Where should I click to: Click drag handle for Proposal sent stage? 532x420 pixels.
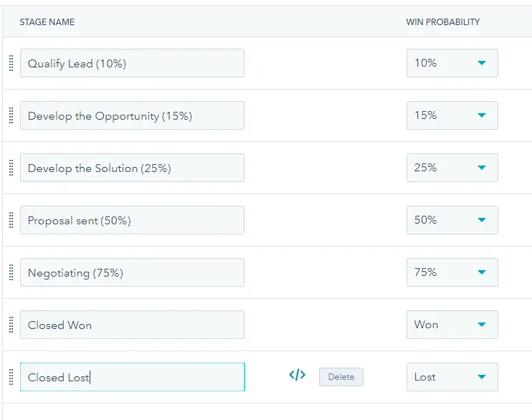(x=11, y=220)
